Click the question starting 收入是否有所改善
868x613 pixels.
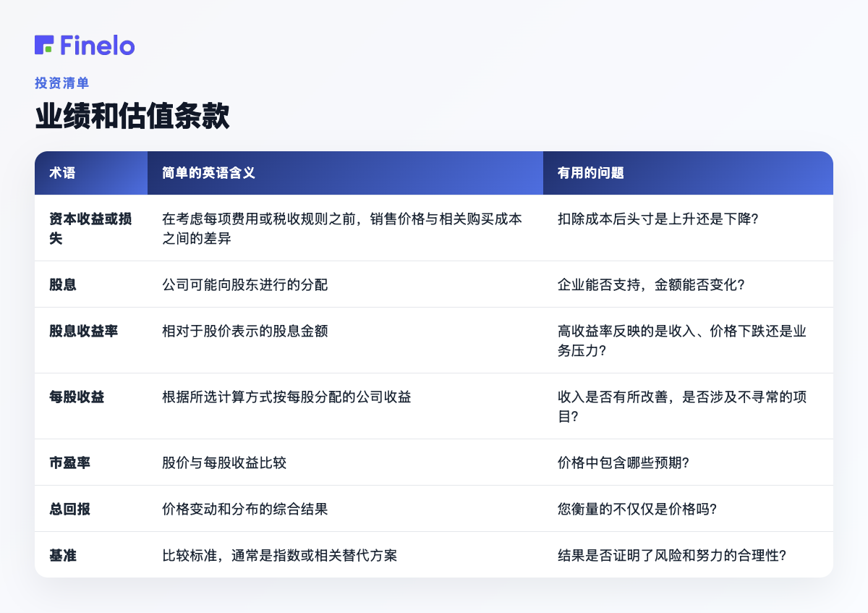coord(682,406)
